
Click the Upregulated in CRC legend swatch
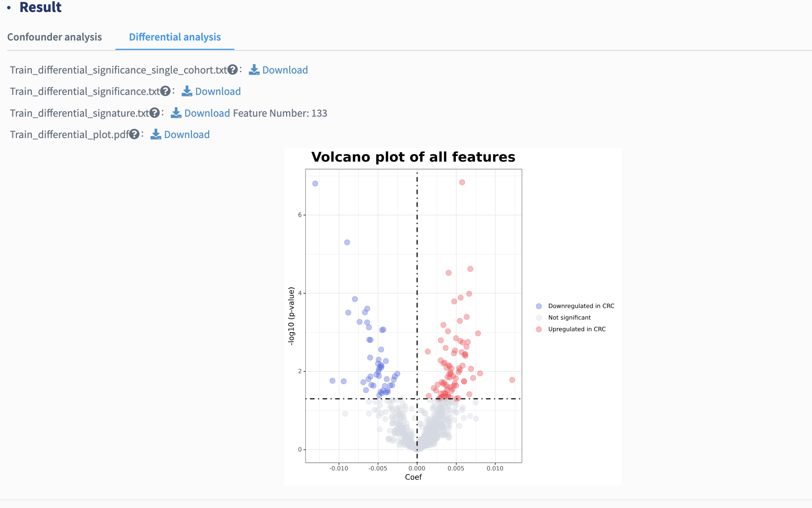point(539,329)
